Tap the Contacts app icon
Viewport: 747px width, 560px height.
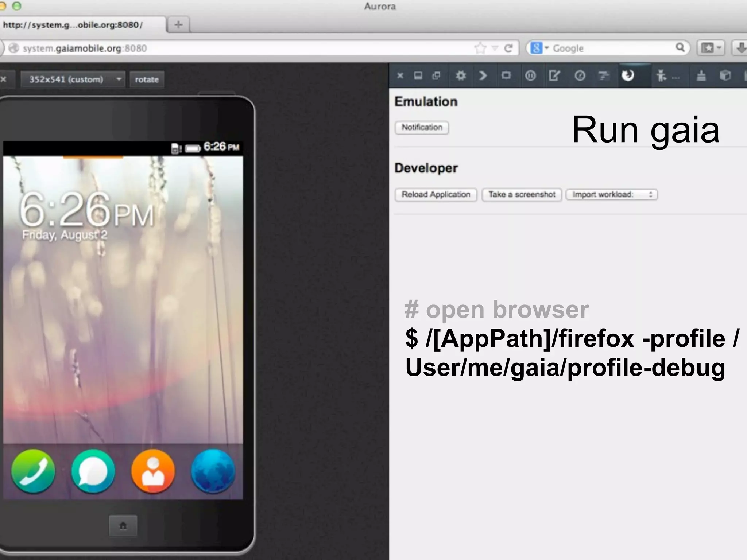point(153,471)
